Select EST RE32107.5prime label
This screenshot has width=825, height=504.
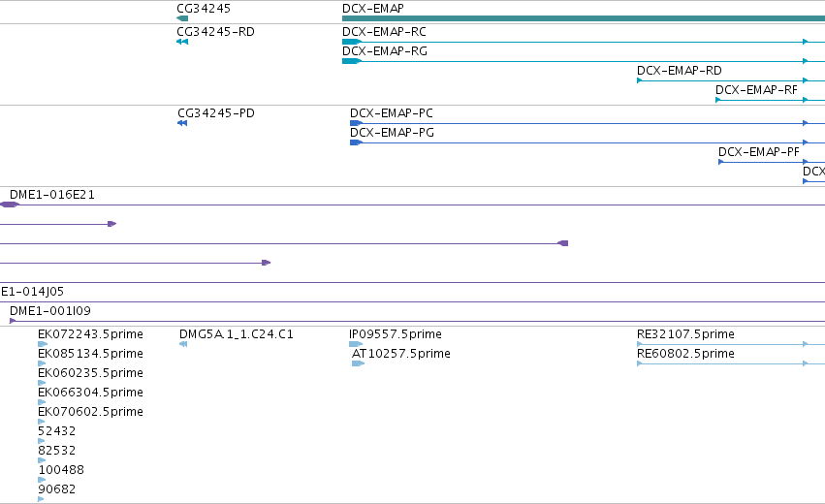point(685,334)
